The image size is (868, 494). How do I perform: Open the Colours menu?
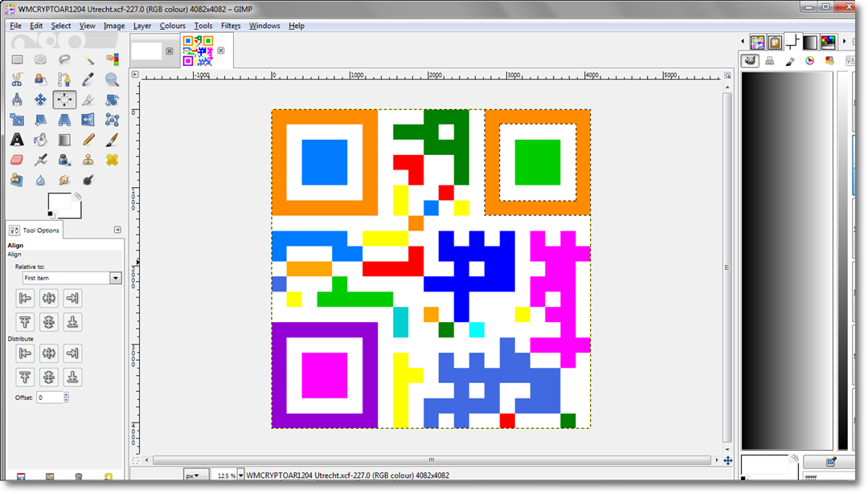172,26
